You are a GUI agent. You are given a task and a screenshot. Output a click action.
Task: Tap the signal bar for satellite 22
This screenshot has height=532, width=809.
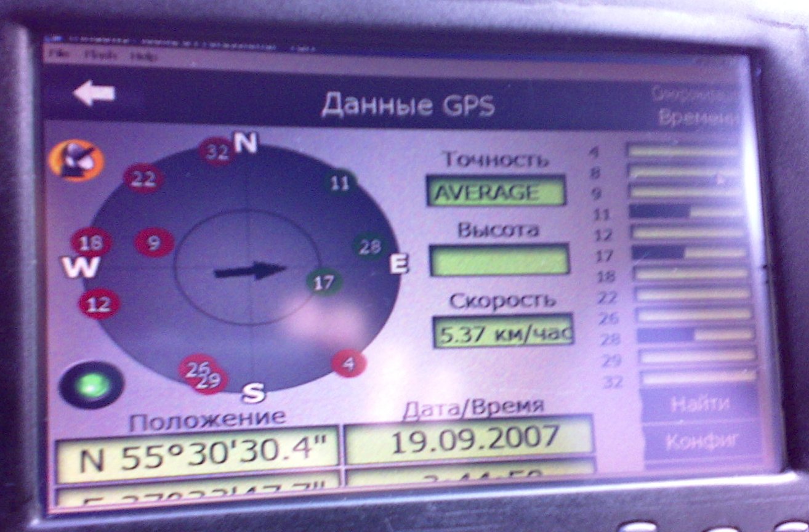(693, 294)
